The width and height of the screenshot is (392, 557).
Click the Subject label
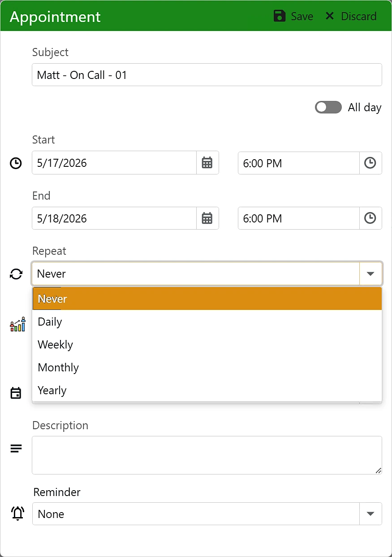(50, 52)
